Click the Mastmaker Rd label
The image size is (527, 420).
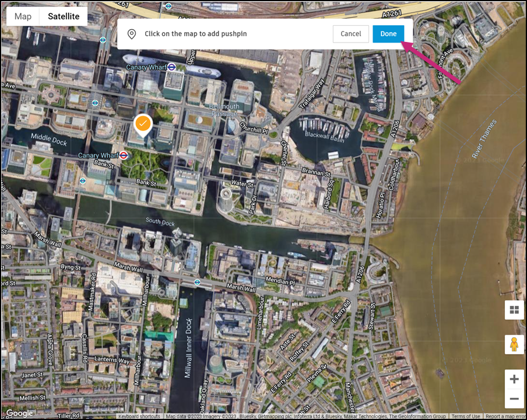click(x=92, y=292)
